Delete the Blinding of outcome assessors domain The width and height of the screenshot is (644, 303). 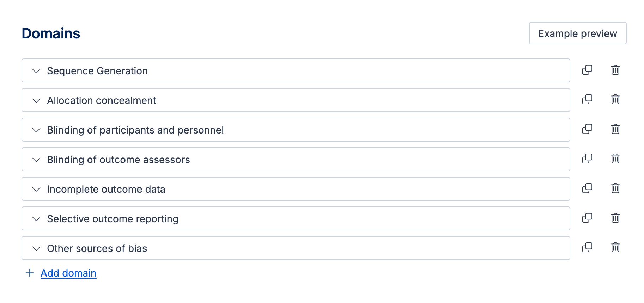[x=615, y=159]
